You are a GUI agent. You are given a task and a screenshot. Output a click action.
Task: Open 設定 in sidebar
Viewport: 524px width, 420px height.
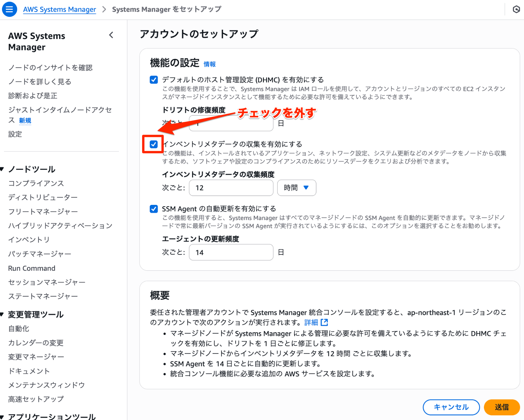(15, 134)
